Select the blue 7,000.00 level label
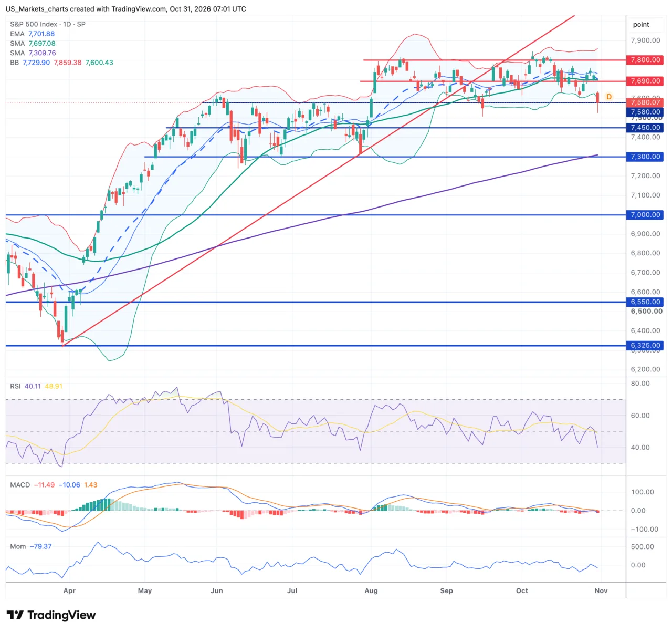672x632 pixels. (645, 215)
